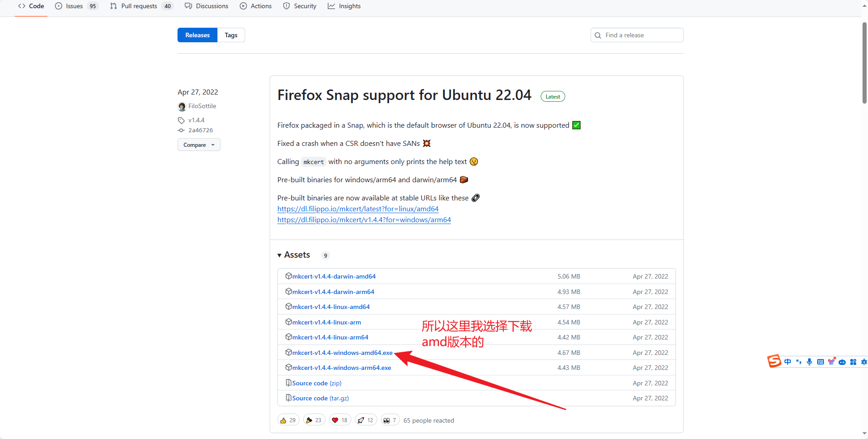Click the vertical page scrollbar thumb

point(864,64)
